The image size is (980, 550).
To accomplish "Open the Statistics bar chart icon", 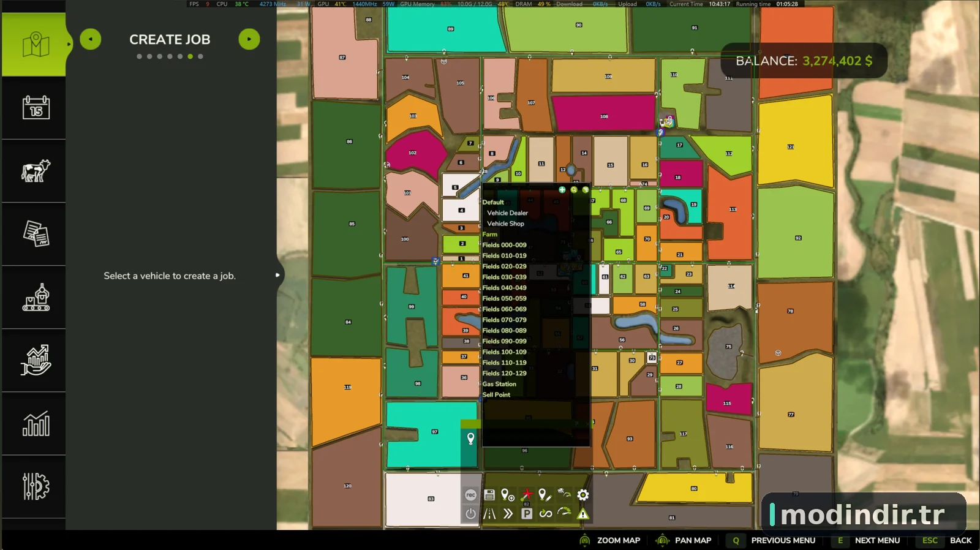I will 34,423.
